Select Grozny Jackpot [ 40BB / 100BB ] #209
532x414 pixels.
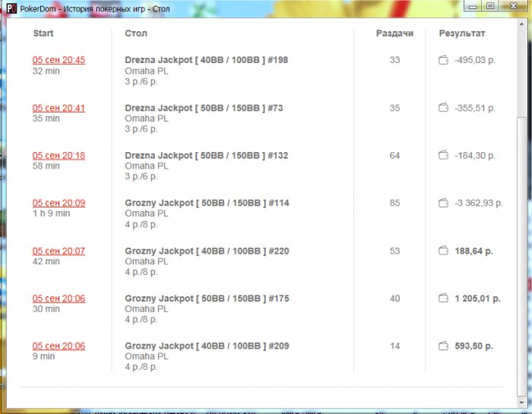(207, 346)
